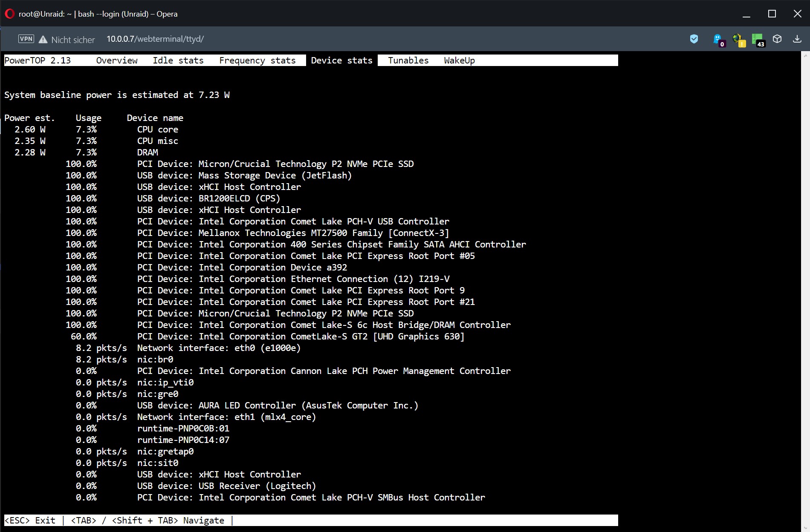This screenshot has height=532, width=810.
Task: Maximize the Opera window
Action: point(772,14)
